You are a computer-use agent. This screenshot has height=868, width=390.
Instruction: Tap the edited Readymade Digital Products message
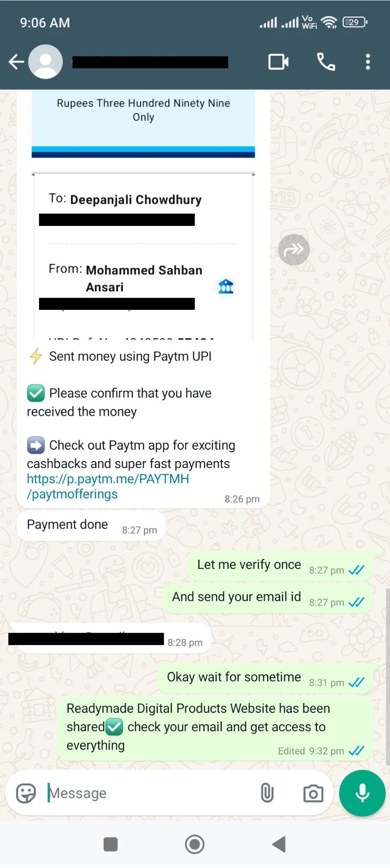(x=215, y=728)
